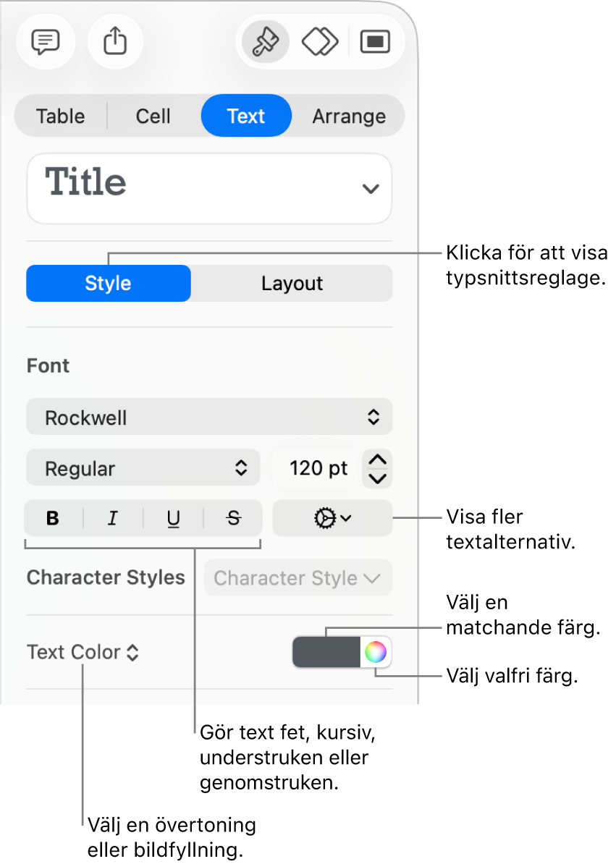Open the Rockwell font dropdown
Screen dimensions: 616x864
point(209,418)
